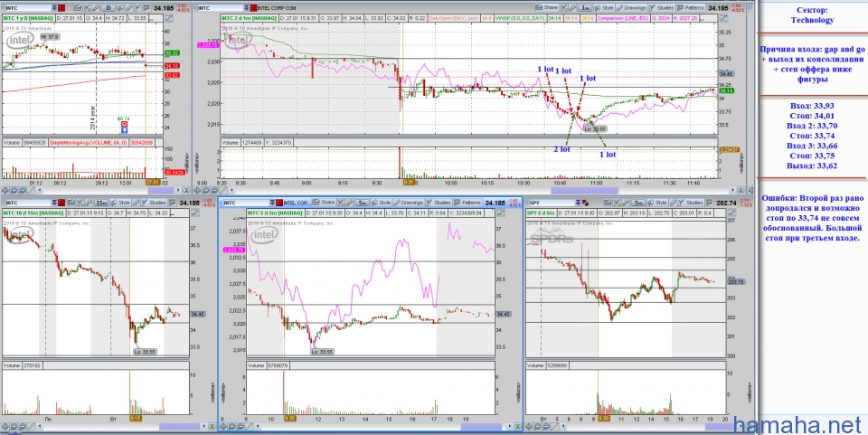Expand truncated header dots in top 1m chart
The width and height of the screenshot is (868, 435).
coord(701,19)
